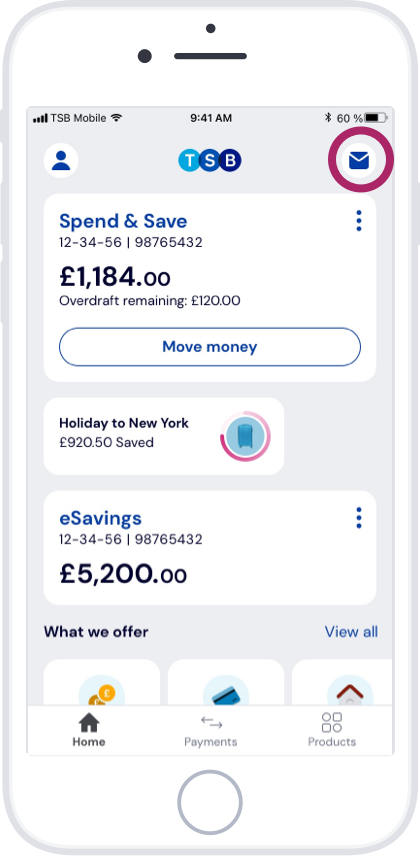Screen dimensions: 420x856
Task: Open eSavings three-dot options menu
Action: pos(359,518)
